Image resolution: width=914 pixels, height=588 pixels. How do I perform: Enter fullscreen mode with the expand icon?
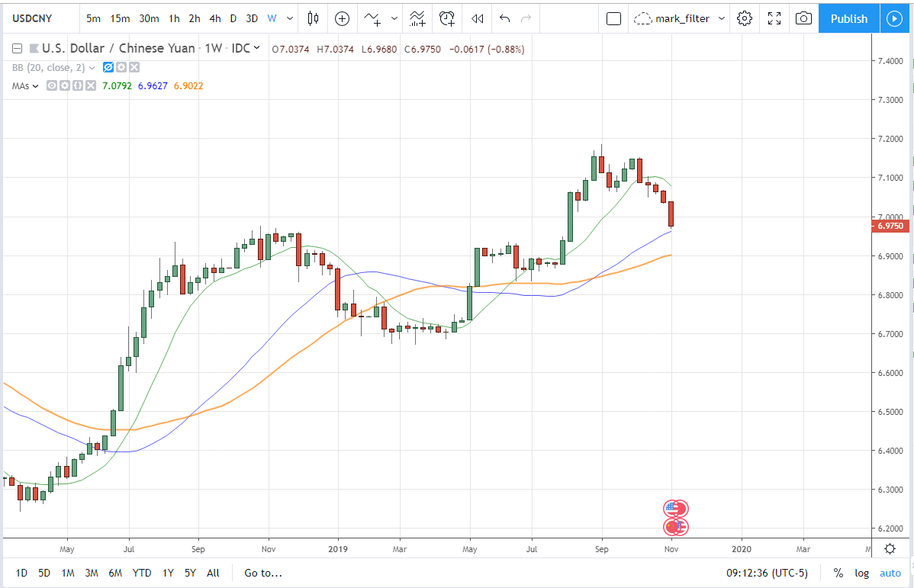(774, 18)
